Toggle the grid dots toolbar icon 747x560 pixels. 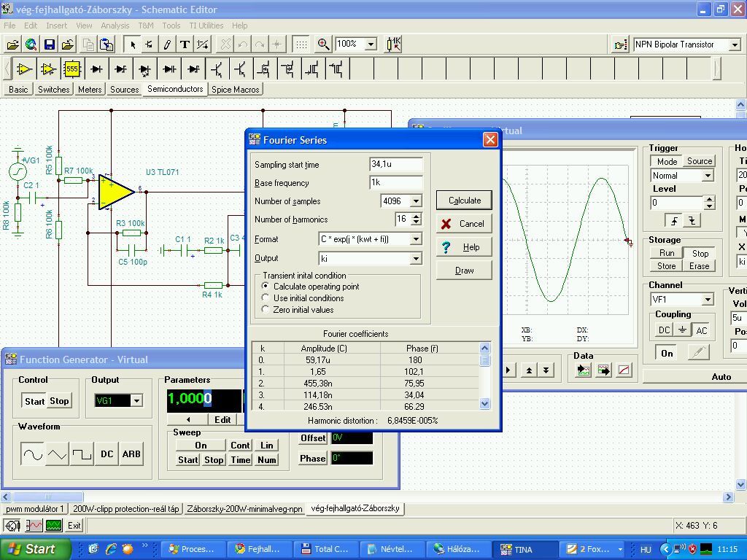[301, 44]
